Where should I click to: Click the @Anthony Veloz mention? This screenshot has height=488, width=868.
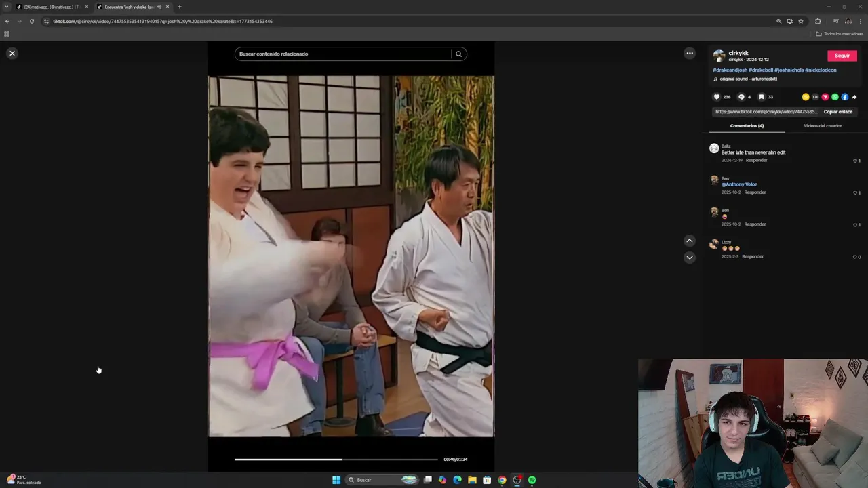coord(739,184)
